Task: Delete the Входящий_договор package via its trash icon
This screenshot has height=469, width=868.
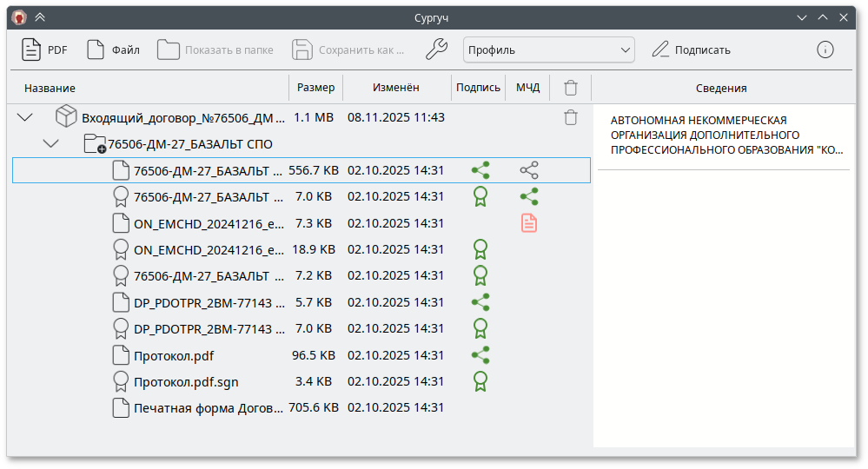Action: (x=570, y=117)
